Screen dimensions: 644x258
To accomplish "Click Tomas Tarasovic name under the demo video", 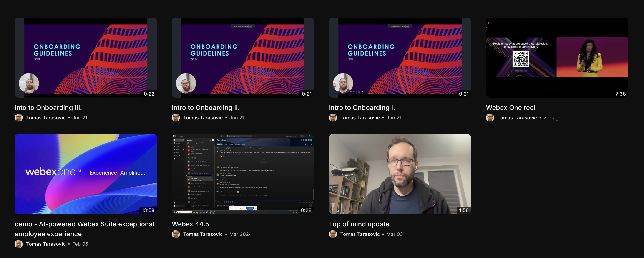I will coord(46,244).
